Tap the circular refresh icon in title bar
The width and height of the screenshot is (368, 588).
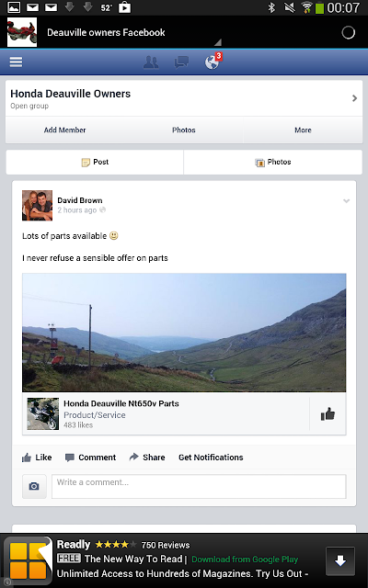348,33
